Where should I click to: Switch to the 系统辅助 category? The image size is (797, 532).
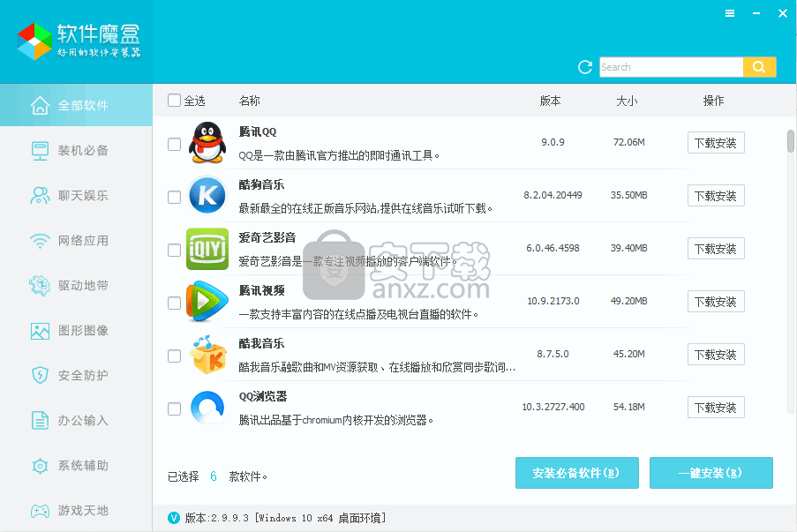(x=76, y=466)
